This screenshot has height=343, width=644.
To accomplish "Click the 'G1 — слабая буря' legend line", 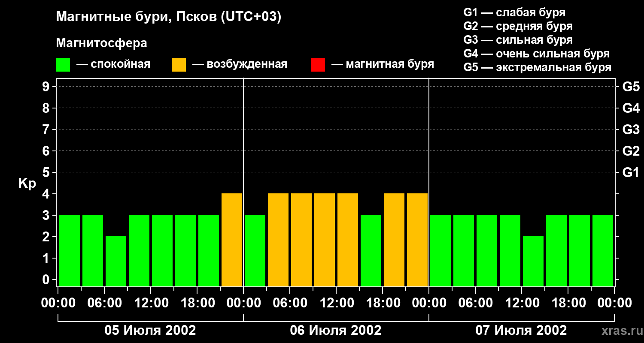I will [514, 12].
